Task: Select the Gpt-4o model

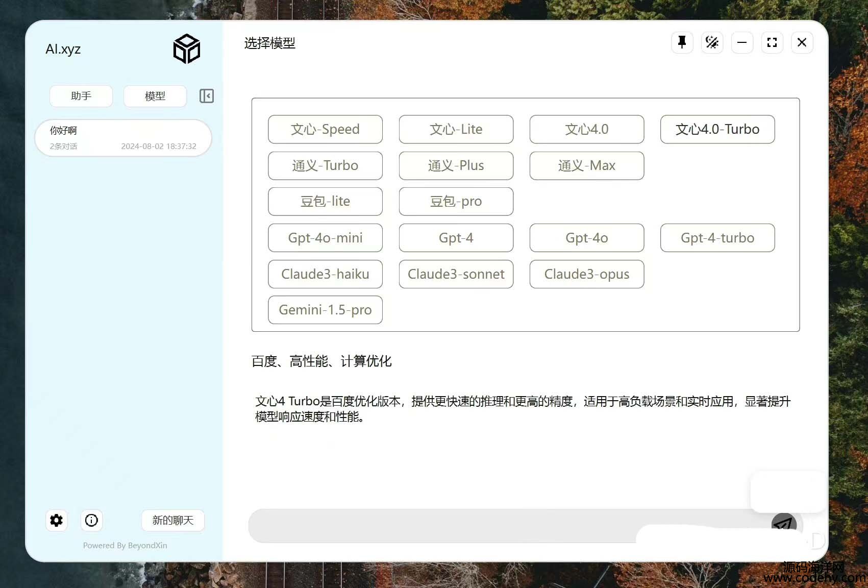Action: pos(587,238)
